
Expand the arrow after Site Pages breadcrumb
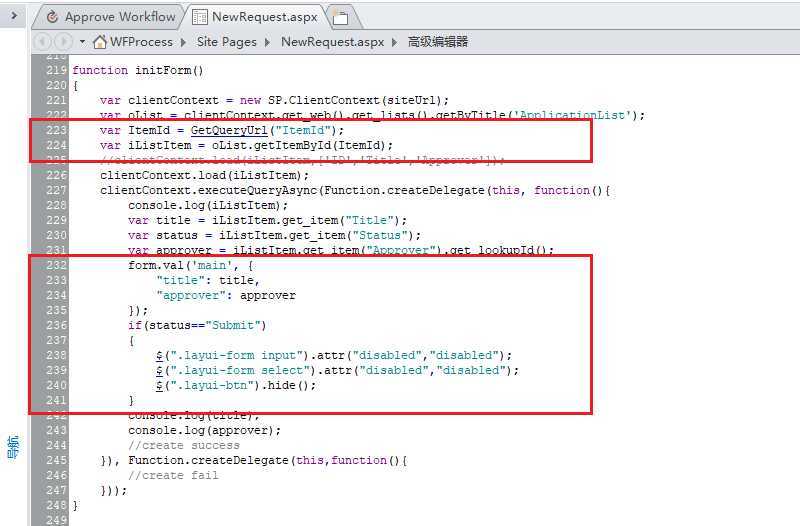click(267, 42)
